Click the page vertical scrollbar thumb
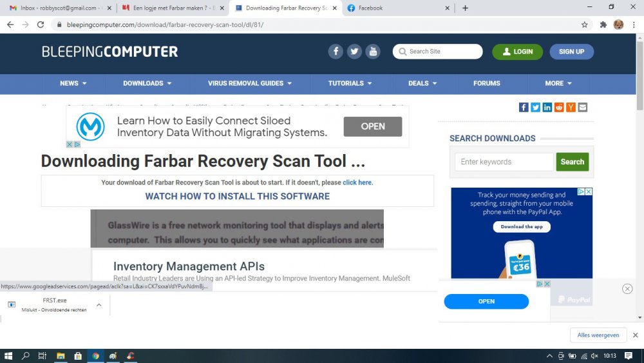644x363 pixels. (x=639, y=76)
